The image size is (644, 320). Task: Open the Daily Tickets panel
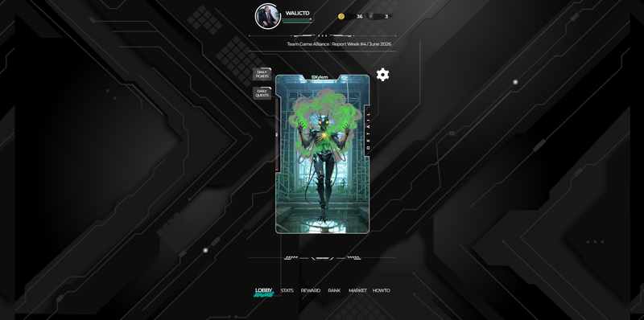click(262, 74)
